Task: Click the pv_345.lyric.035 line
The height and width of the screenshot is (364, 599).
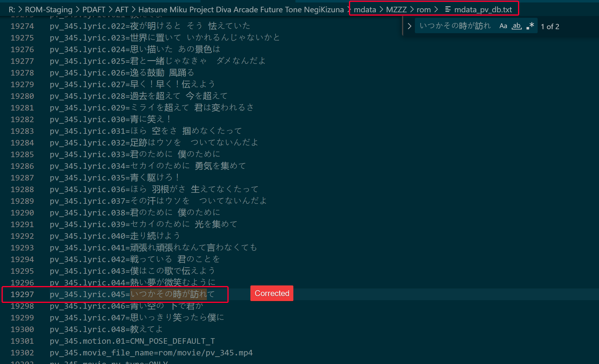Action: pyautogui.click(x=115, y=178)
